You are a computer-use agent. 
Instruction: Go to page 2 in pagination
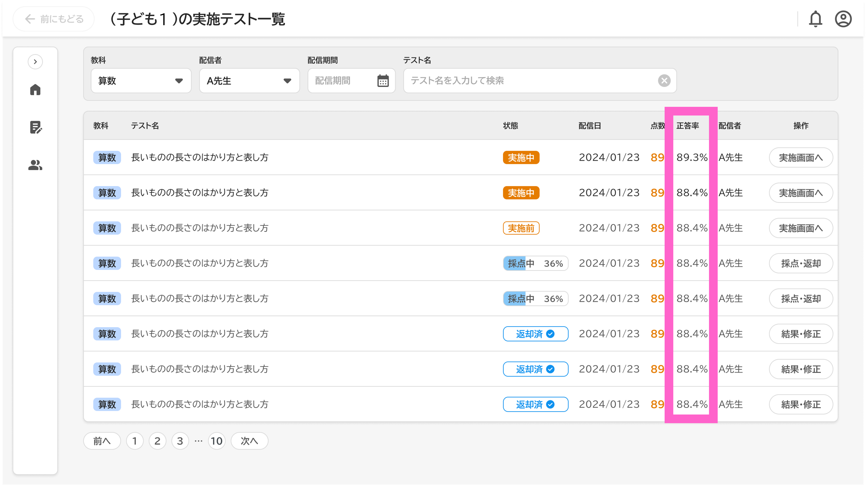pyautogui.click(x=157, y=441)
